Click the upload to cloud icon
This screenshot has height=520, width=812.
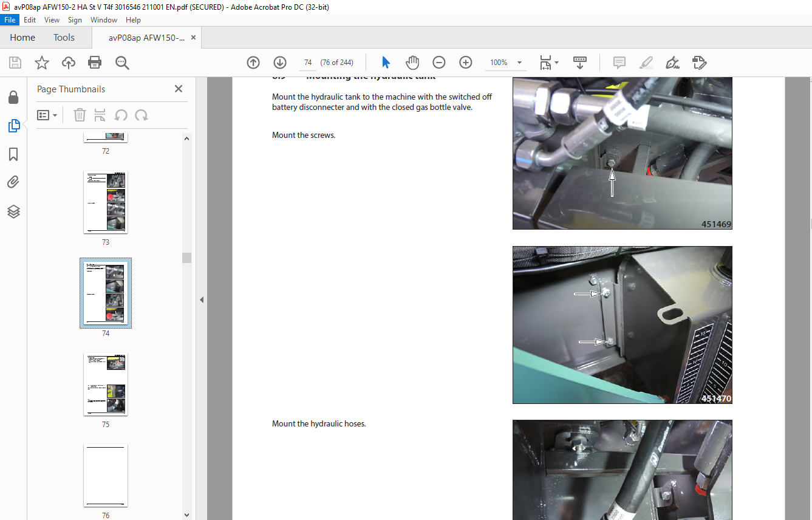pos(69,63)
